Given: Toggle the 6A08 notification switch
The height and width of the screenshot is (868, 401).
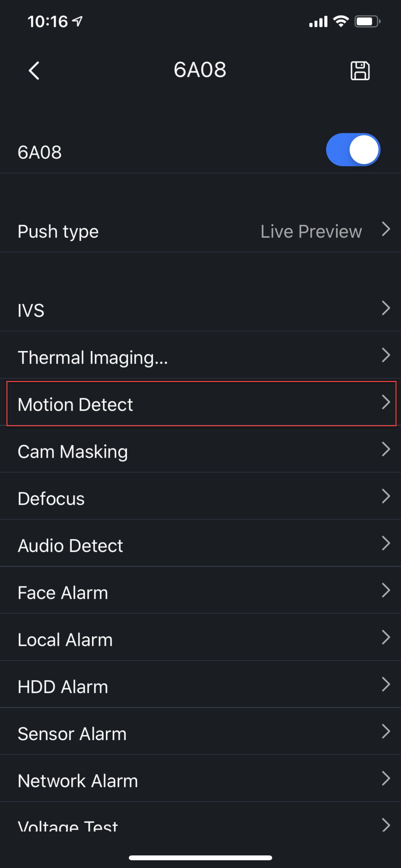Looking at the screenshot, I should point(353,150).
